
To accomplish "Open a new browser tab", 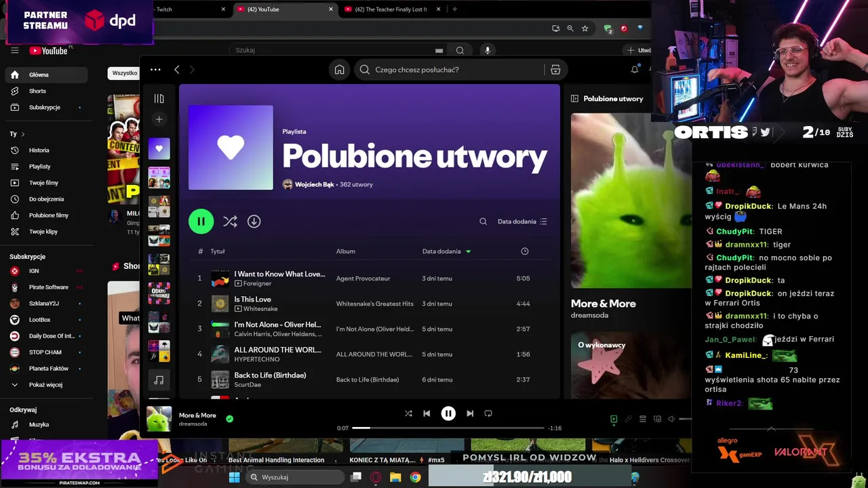I will tap(454, 9).
